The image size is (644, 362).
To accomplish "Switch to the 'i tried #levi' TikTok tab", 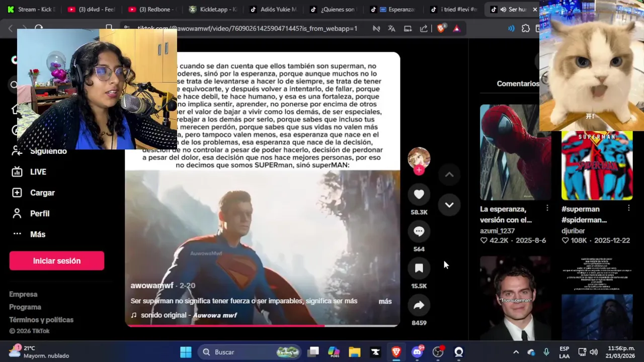I will click(x=454, y=9).
